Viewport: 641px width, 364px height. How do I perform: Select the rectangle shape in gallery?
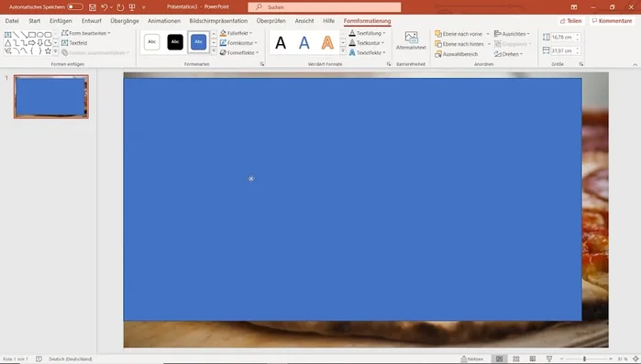(x=32, y=35)
